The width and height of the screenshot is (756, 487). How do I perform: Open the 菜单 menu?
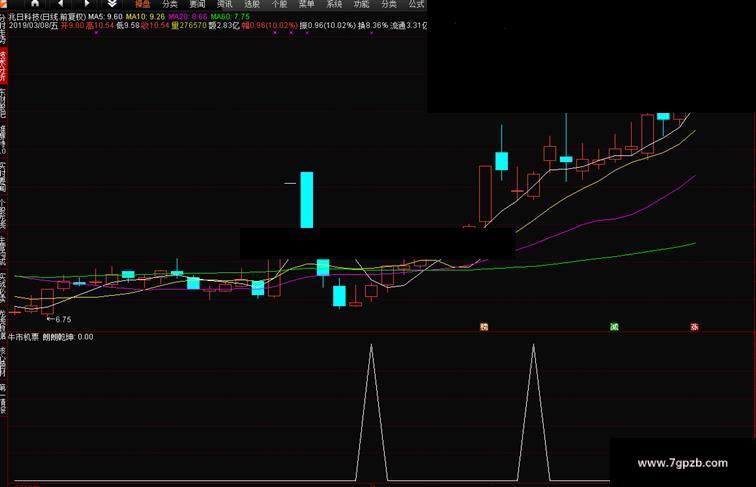[x=307, y=4]
